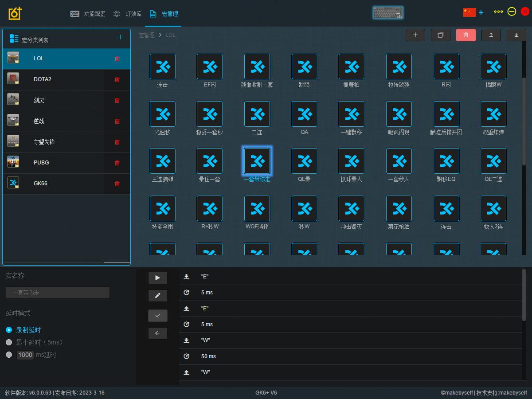This screenshot has width=532, height=399.
Task: Add a new macro with plus button
Action: (x=415, y=35)
